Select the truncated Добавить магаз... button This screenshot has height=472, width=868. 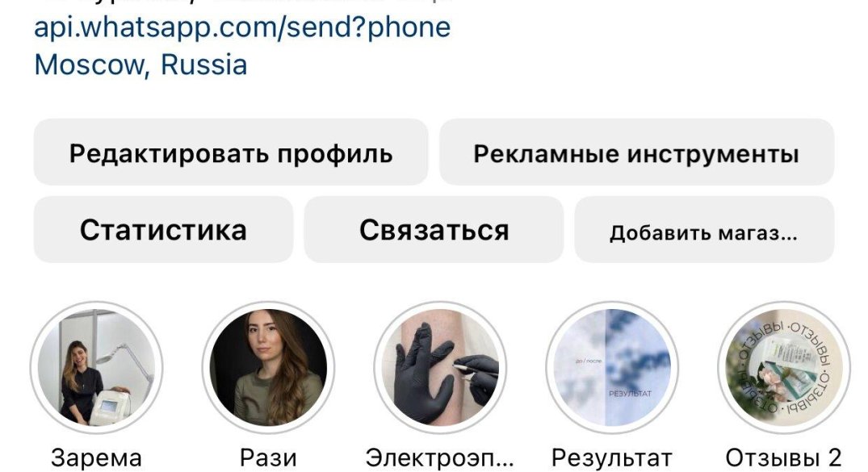point(704,230)
